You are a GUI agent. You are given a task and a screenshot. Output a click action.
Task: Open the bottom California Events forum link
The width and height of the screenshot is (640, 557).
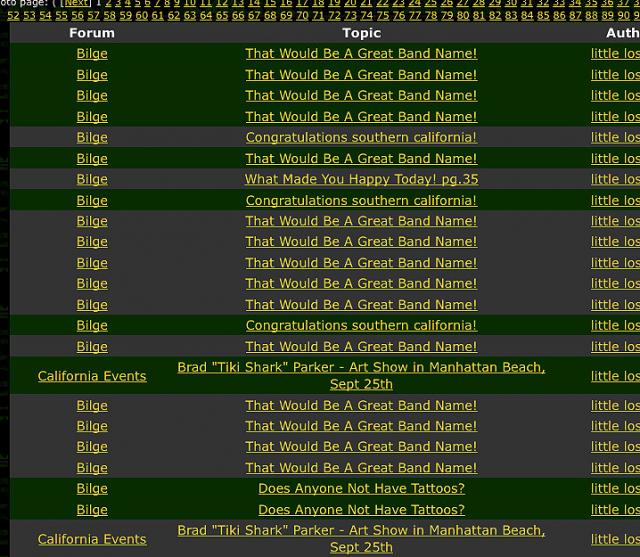coord(92,539)
